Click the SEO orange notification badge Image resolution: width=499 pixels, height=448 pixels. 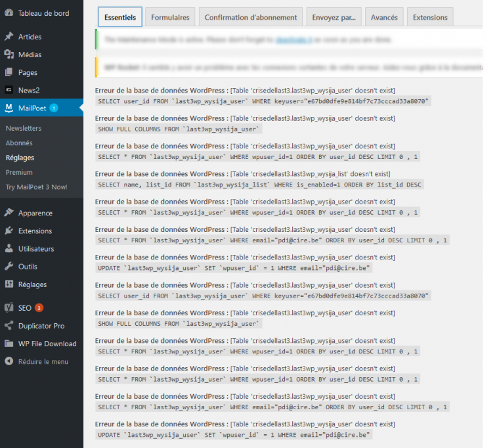click(x=39, y=308)
